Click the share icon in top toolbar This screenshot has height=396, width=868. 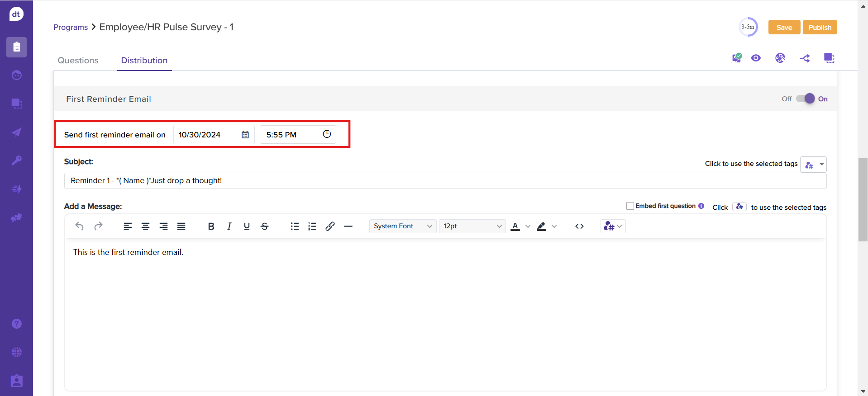pos(805,58)
